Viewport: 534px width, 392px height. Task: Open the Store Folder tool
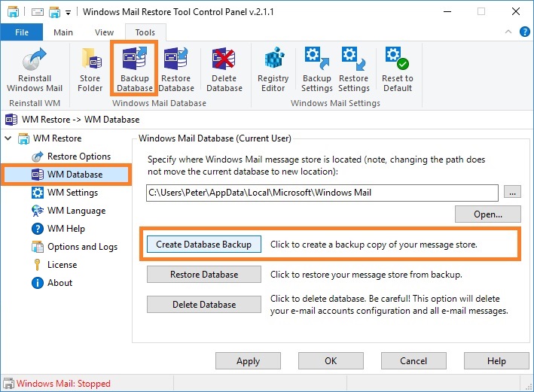point(90,70)
